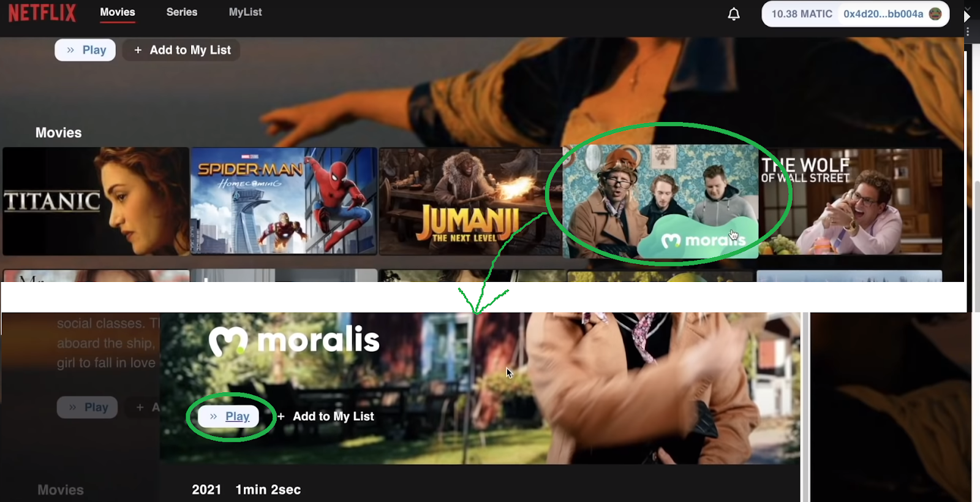Screen dimensions: 980x502
Task: Click the 10.38 MATIC balance
Action: click(x=802, y=13)
